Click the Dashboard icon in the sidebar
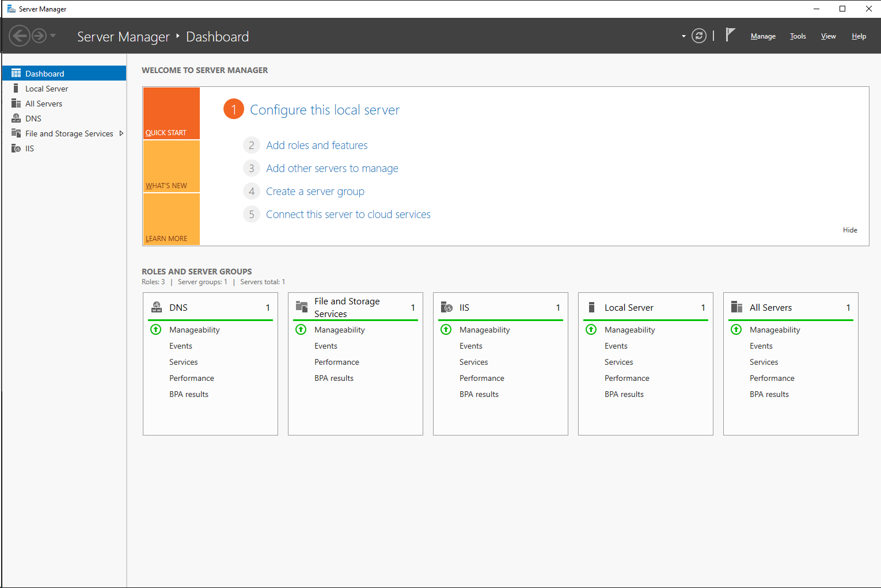881x588 pixels. click(x=16, y=73)
